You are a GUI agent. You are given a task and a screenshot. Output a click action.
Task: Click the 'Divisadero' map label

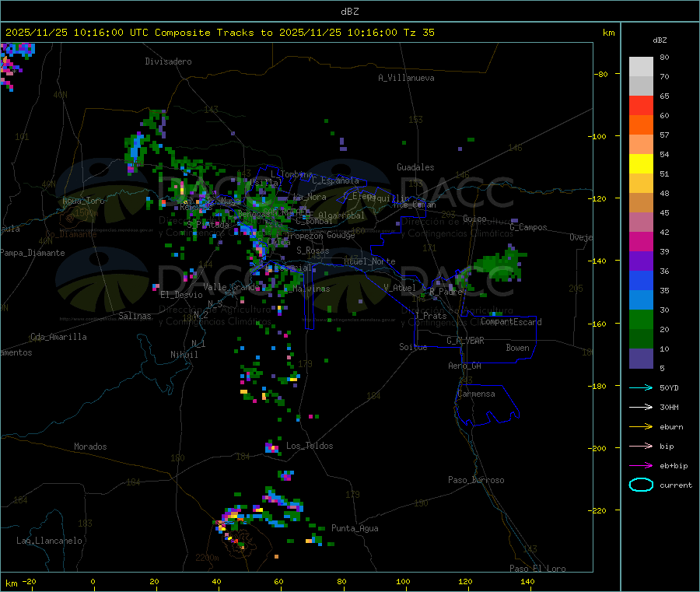(168, 61)
